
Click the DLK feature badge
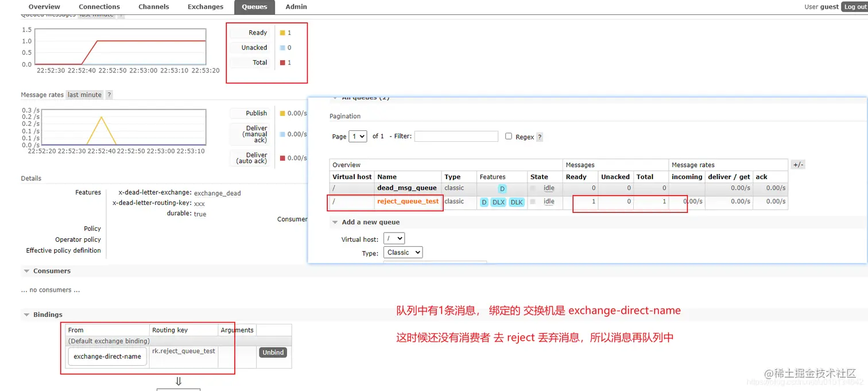pyautogui.click(x=517, y=202)
